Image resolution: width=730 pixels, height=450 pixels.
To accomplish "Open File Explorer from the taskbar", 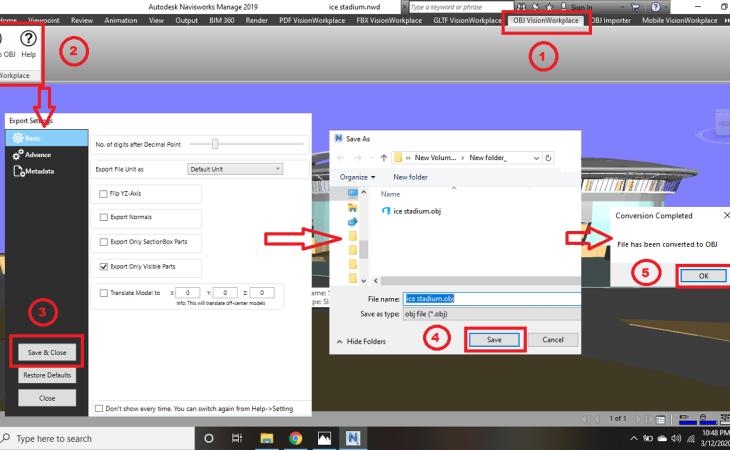I will 267,438.
